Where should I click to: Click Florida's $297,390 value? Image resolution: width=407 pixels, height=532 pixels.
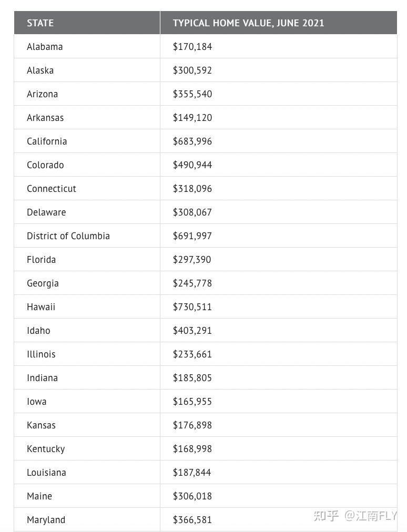(192, 260)
